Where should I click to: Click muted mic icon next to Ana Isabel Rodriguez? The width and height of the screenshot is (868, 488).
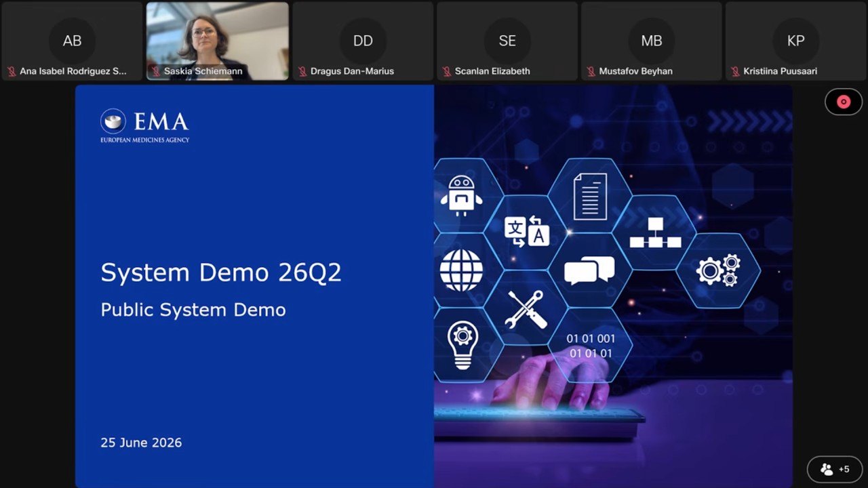pyautogui.click(x=12, y=71)
